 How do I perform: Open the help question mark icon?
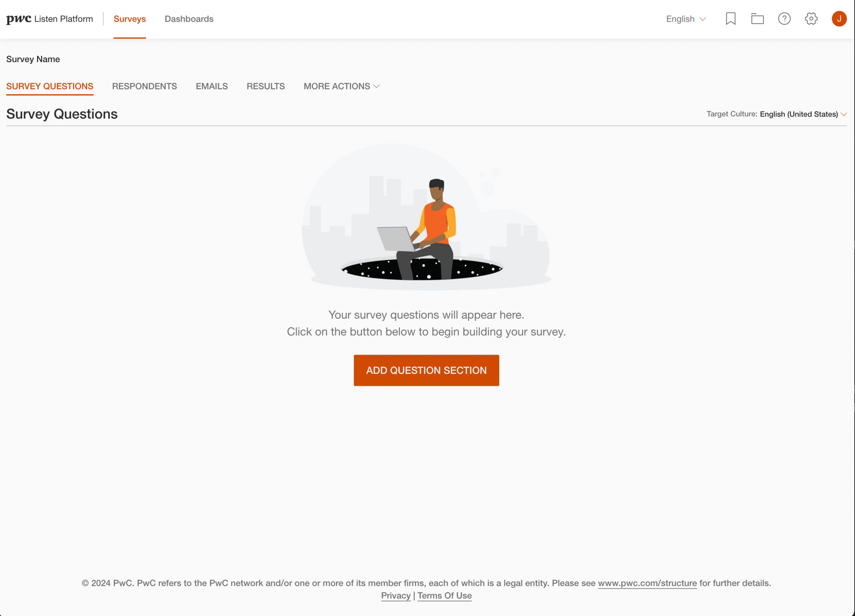click(784, 19)
